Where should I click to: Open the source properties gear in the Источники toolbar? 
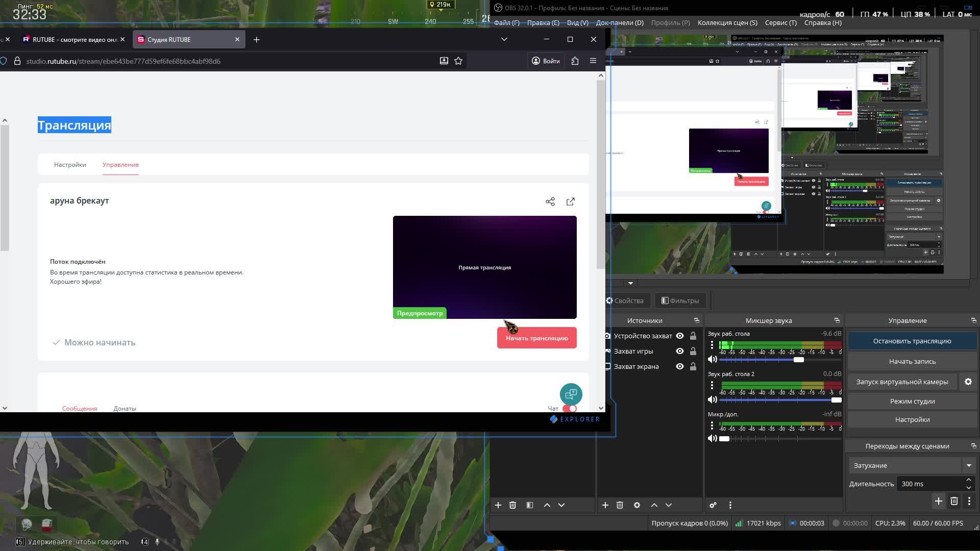tap(636, 505)
